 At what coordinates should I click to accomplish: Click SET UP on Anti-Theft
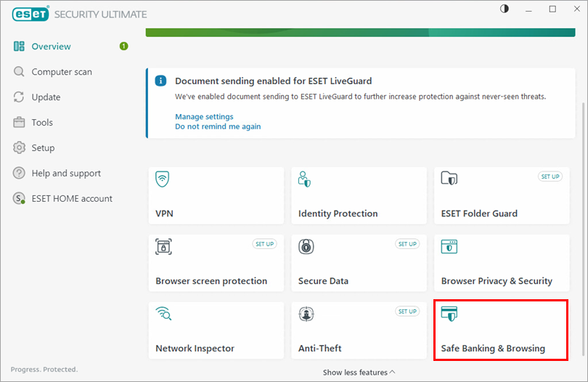pyautogui.click(x=407, y=312)
